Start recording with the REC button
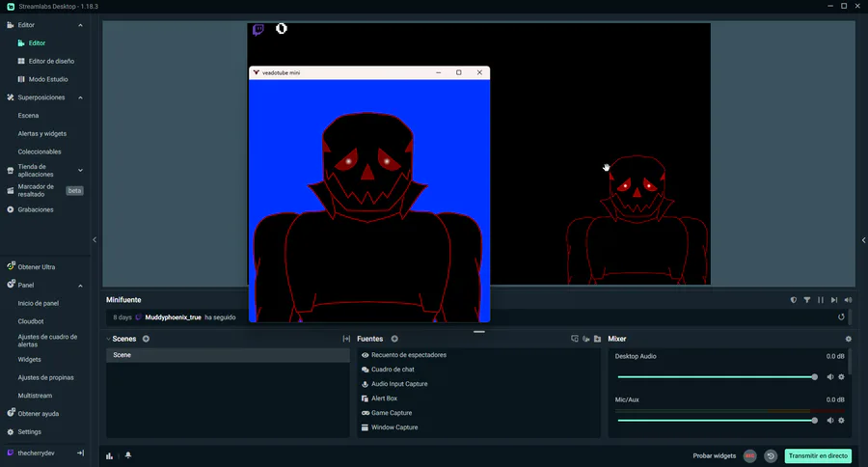Screen dimensions: 868x467 point(750,456)
